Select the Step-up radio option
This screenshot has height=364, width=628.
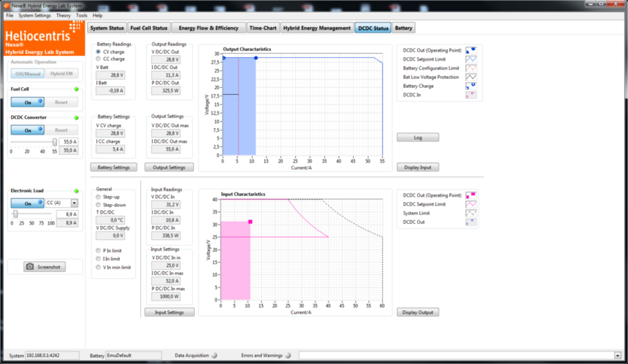tap(98, 197)
